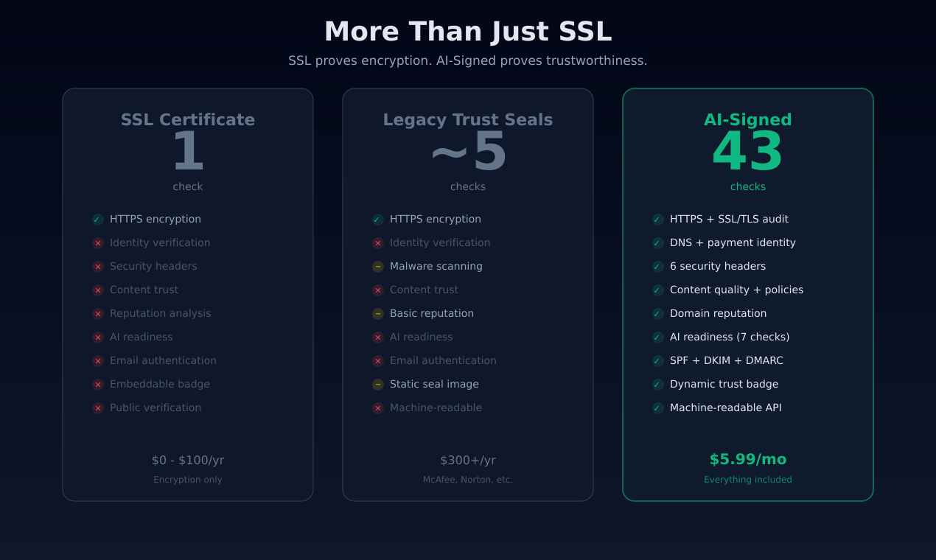The image size is (936, 560).
Task: Click red X beside Content trust in SSL Certificate card
Action: [98, 290]
